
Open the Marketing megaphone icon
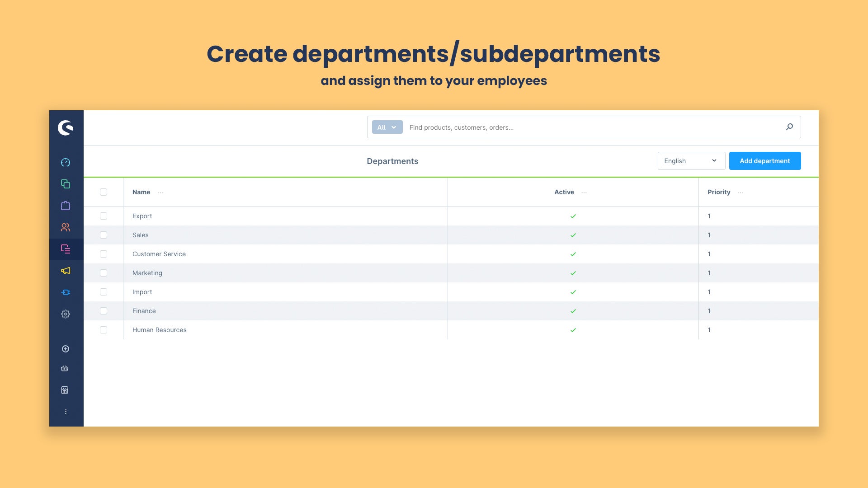tap(66, 271)
